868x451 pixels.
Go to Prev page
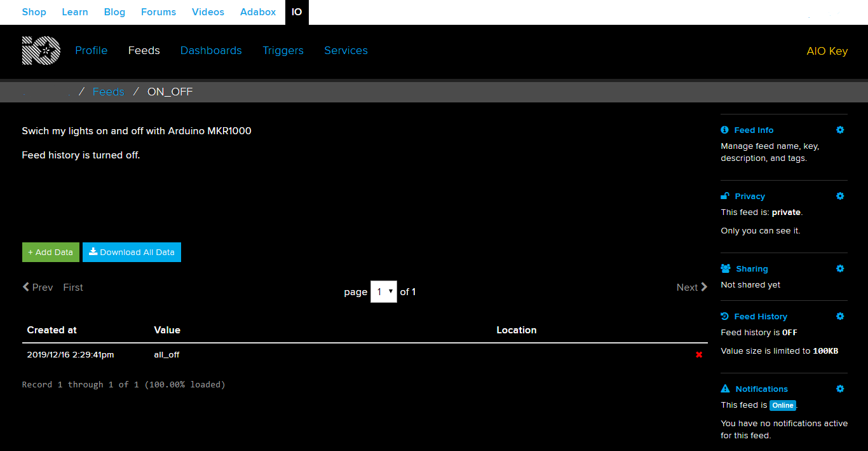(x=38, y=287)
